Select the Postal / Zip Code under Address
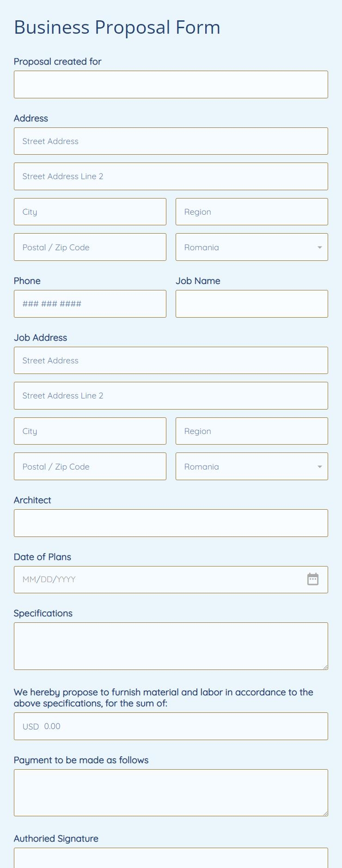 [x=90, y=247]
